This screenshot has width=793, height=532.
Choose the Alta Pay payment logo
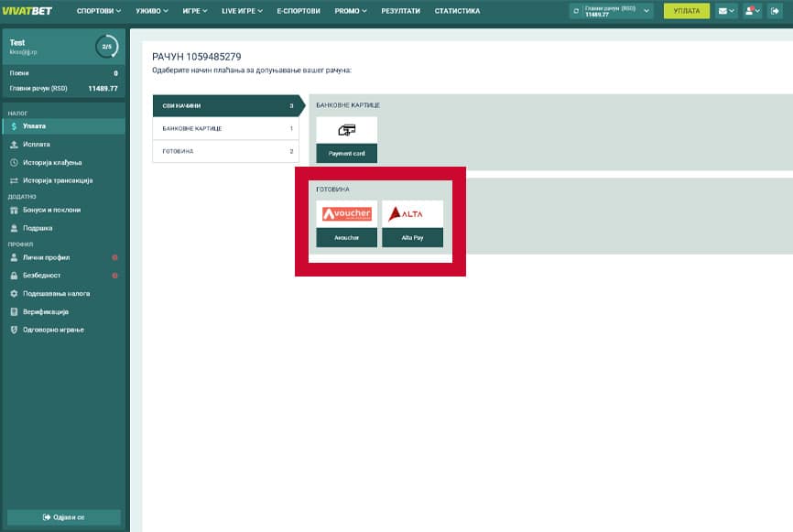tap(412, 214)
